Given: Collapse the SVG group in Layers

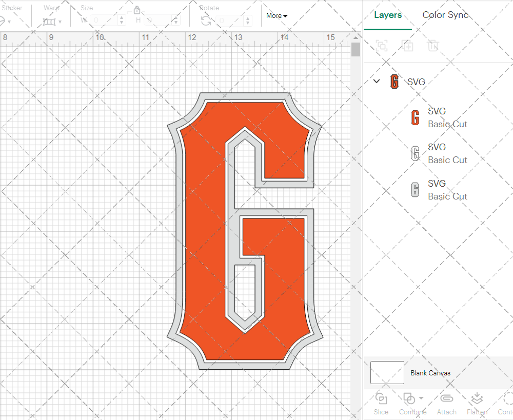Looking at the screenshot, I should click(x=377, y=81).
